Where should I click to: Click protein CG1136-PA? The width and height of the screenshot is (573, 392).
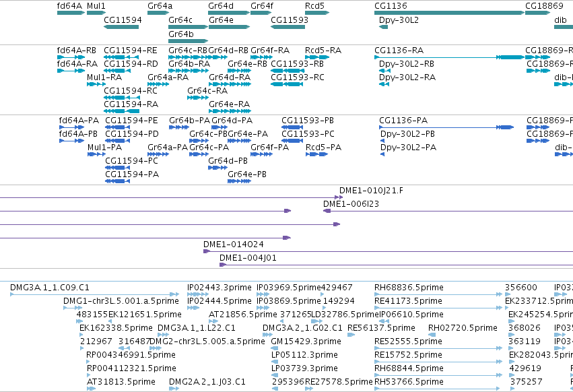(446, 127)
